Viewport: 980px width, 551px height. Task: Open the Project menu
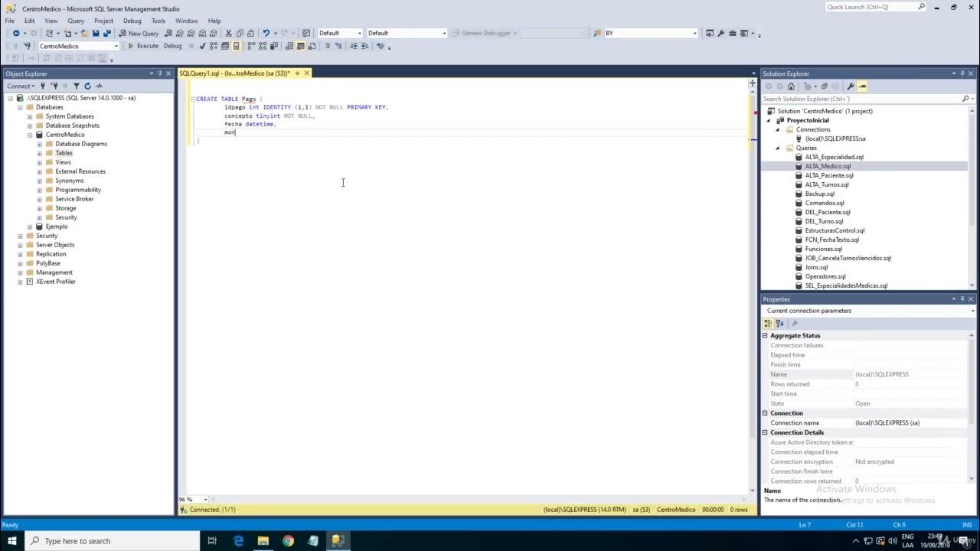pos(104,21)
